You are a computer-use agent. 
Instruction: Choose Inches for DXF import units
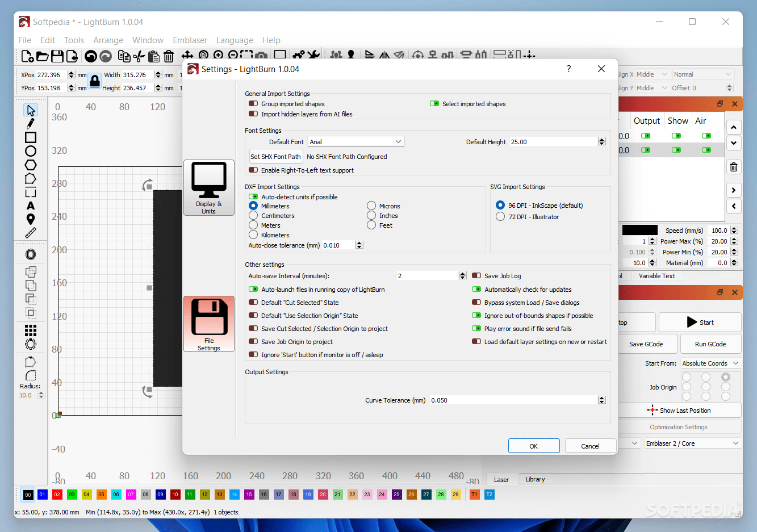(x=371, y=215)
